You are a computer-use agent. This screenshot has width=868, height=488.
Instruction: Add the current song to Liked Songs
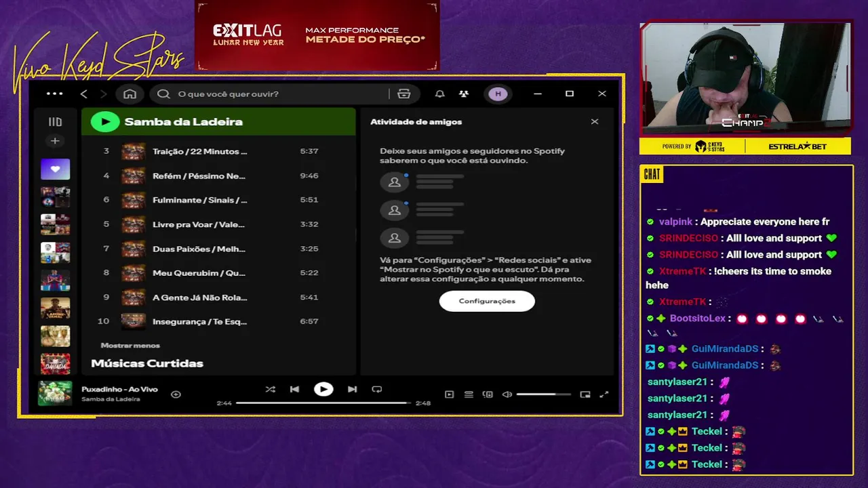click(x=176, y=394)
